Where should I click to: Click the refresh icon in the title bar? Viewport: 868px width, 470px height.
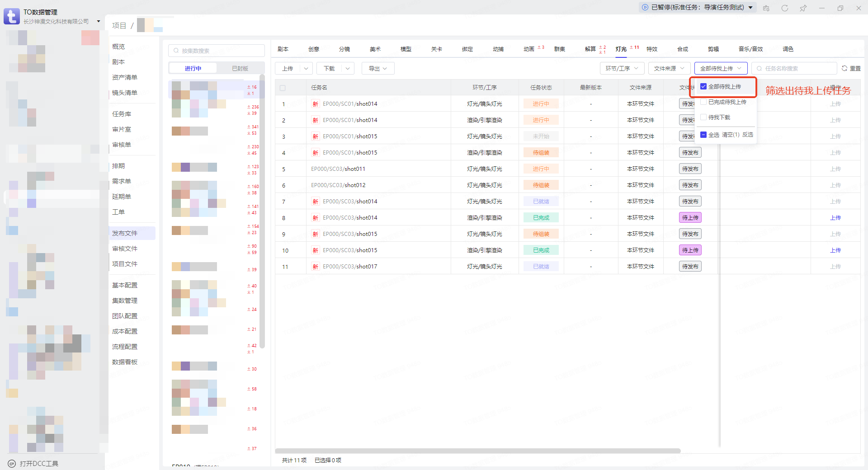tap(784, 8)
